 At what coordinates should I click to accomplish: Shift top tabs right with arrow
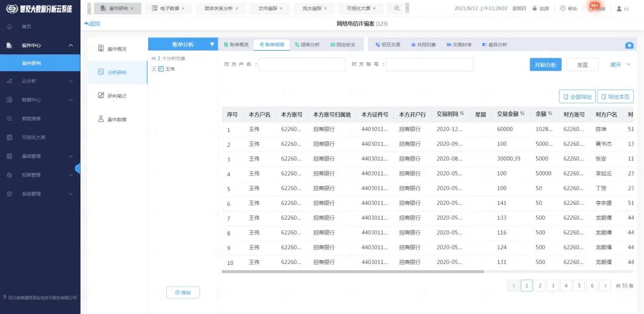point(407,8)
